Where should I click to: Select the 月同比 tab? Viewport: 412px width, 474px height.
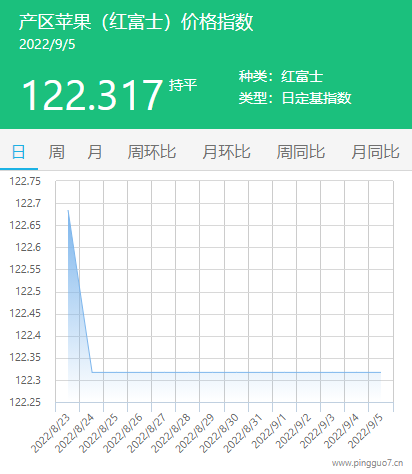click(x=375, y=152)
